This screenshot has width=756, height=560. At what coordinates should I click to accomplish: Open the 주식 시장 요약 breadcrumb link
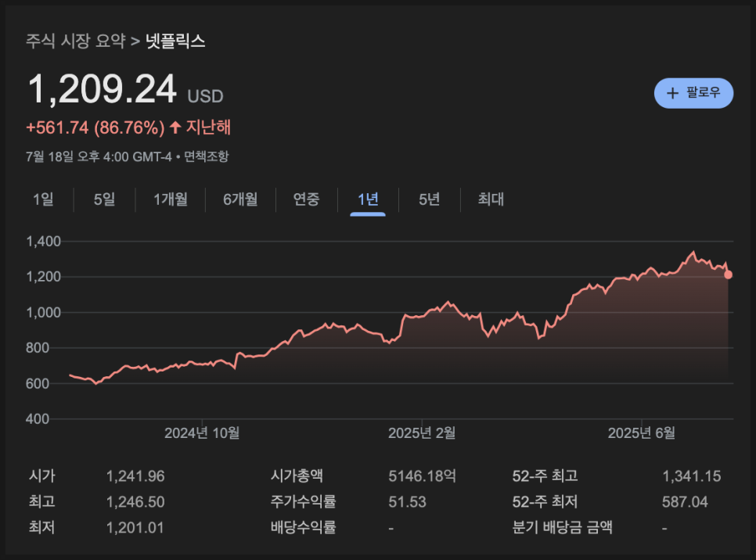pos(75,41)
